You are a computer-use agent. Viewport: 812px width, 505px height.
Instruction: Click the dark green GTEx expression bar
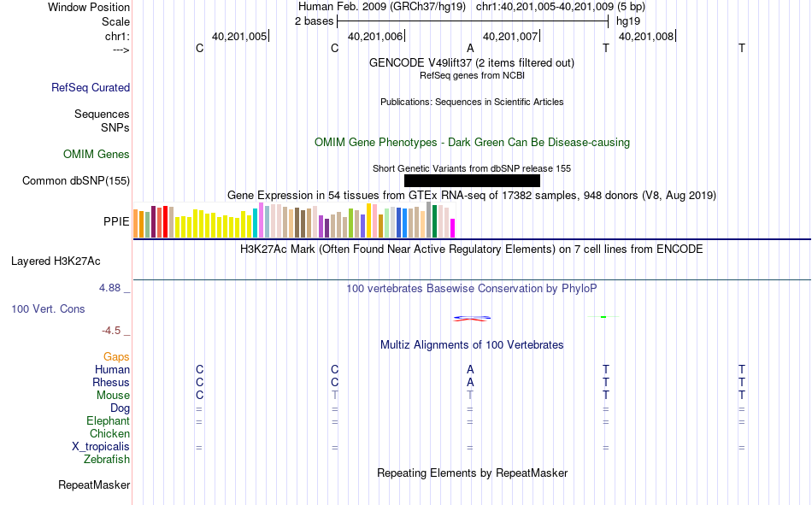pos(434,221)
